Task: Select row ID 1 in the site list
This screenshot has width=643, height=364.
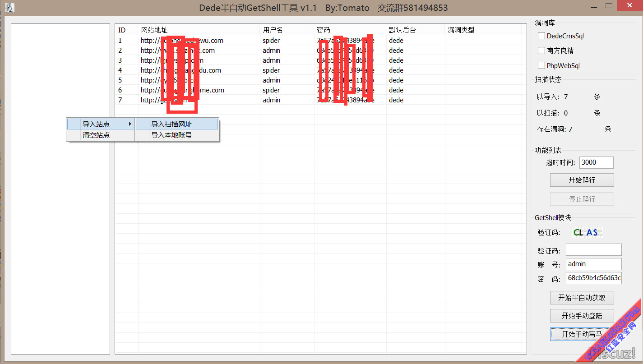Action: click(320, 41)
